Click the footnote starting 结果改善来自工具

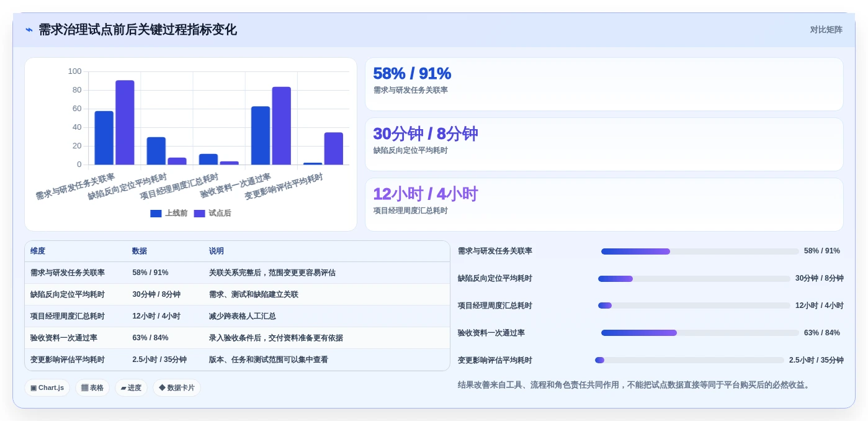click(635, 385)
